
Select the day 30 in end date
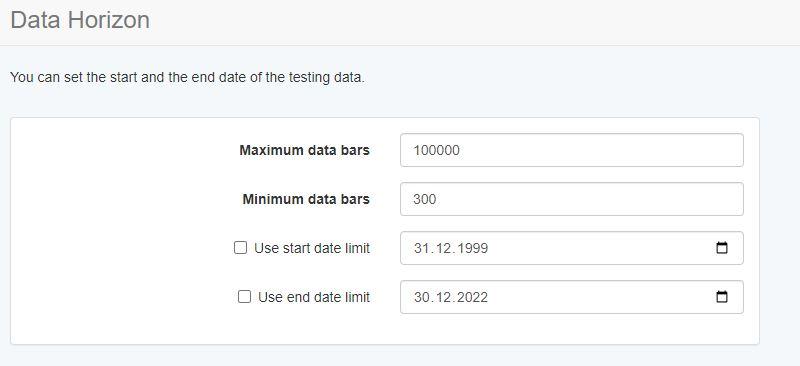click(421, 297)
